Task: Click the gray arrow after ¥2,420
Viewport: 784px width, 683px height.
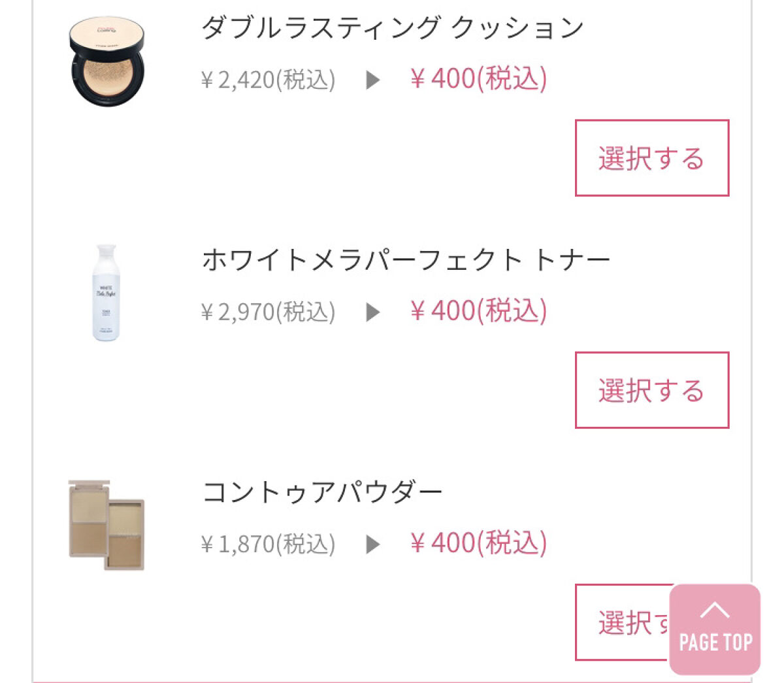Action: pos(373,80)
